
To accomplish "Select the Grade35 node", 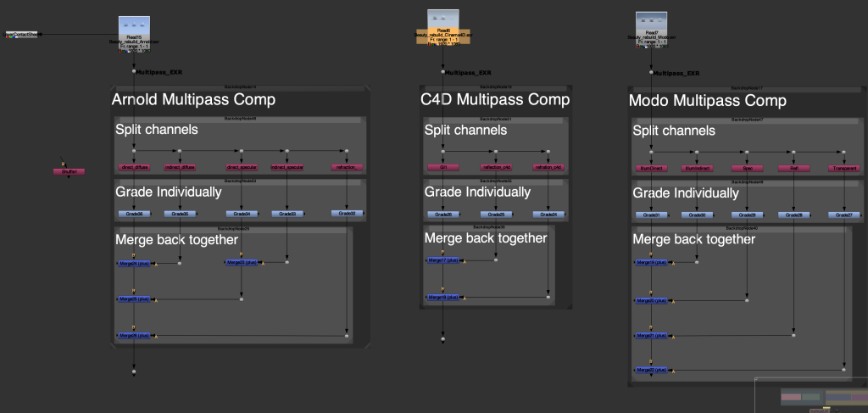I will point(180,214).
